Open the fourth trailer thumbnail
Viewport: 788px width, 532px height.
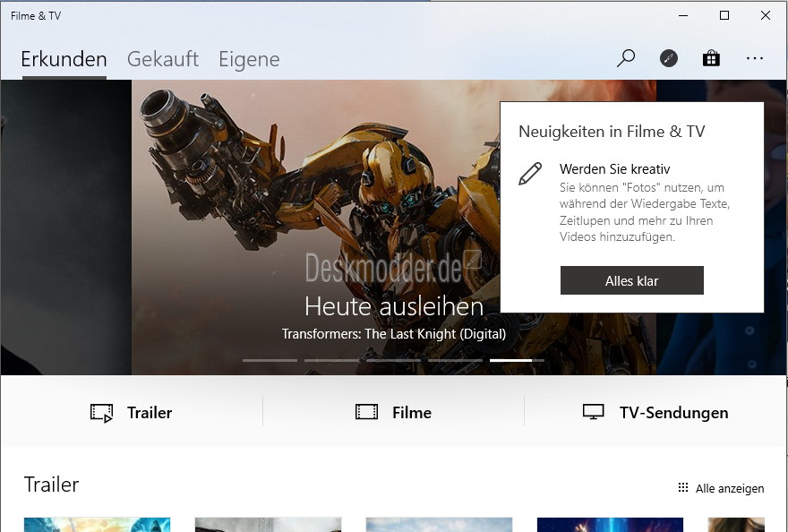(610, 525)
